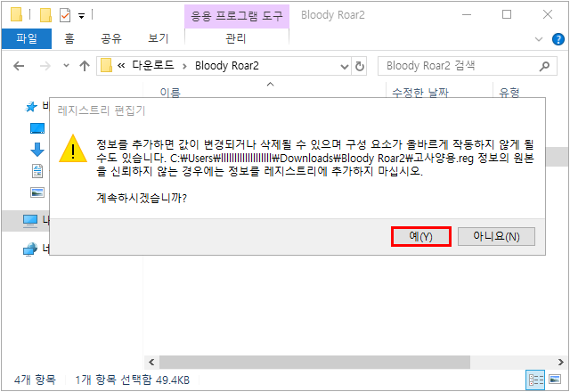This screenshot has height=392, width=570.
Task: Click the horizontal scrollbar right arrow
Action: (561, 363)
